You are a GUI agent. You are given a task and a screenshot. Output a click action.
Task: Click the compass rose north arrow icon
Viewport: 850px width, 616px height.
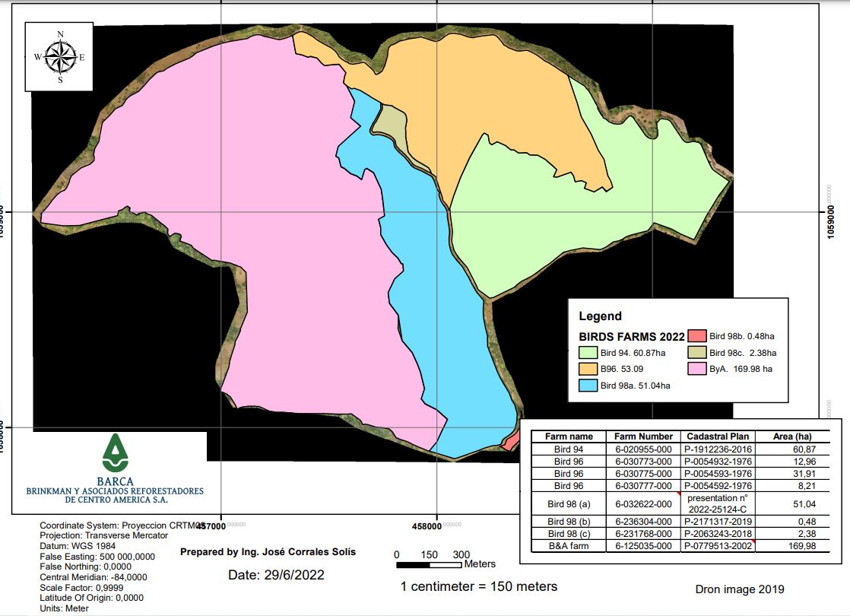point(60,57)
